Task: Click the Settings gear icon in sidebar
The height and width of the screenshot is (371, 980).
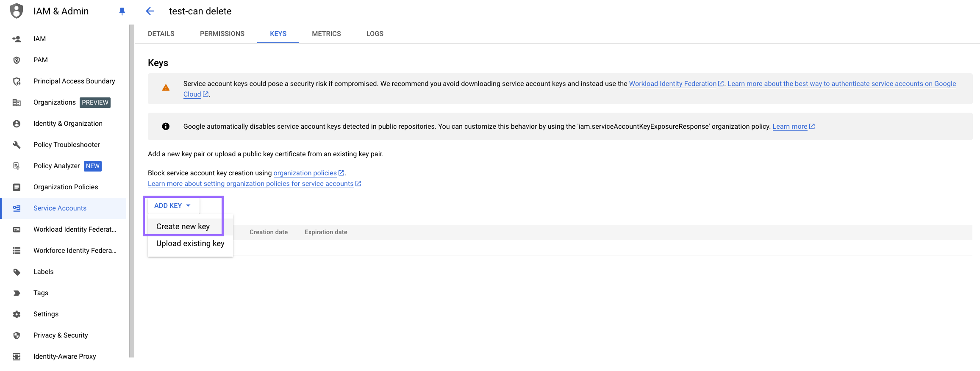Action: coord(17,314)
